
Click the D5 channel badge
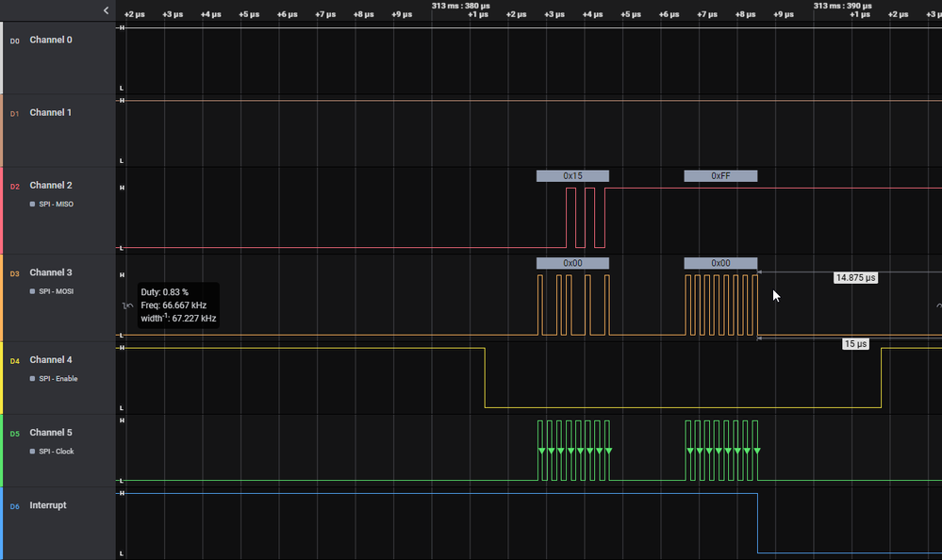pos(14,434)
